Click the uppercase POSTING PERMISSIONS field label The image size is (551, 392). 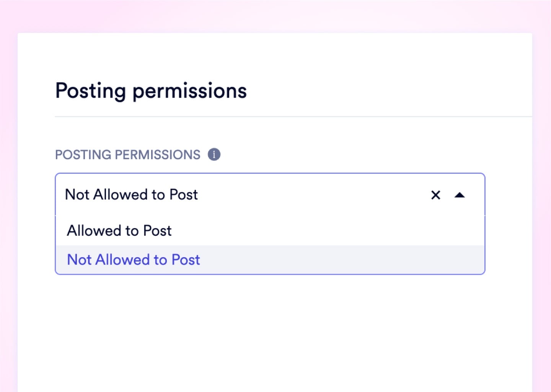coord(128,155)
